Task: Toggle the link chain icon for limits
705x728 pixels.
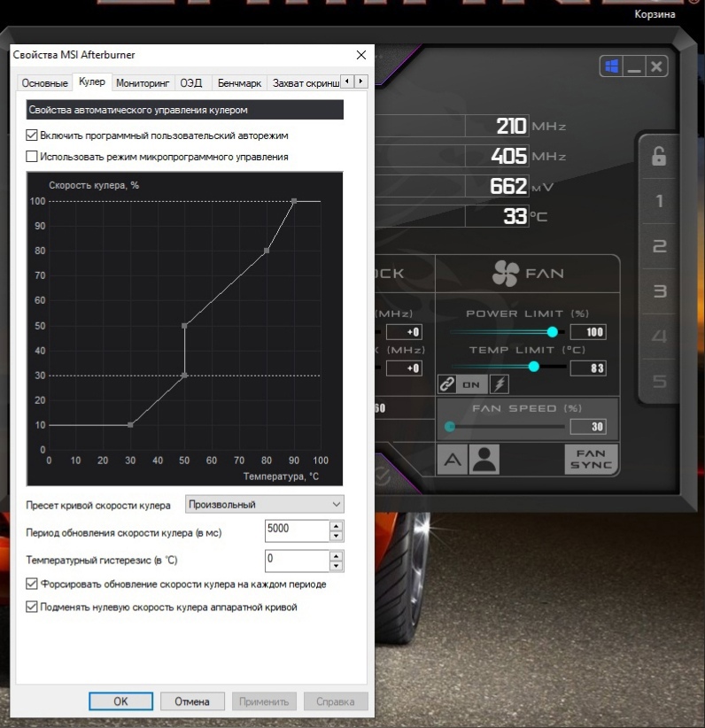Action: pos(446,384)
